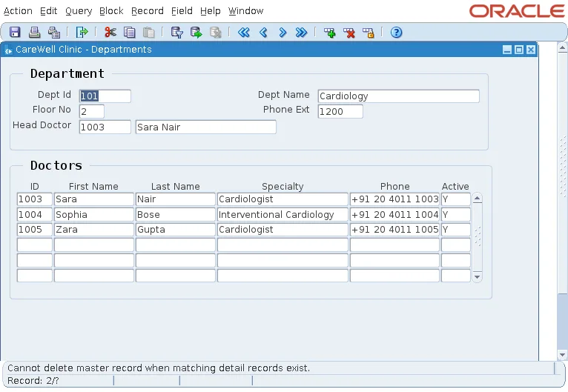Open the Help menu
This screenshot has width=568, height=392.
210,11
